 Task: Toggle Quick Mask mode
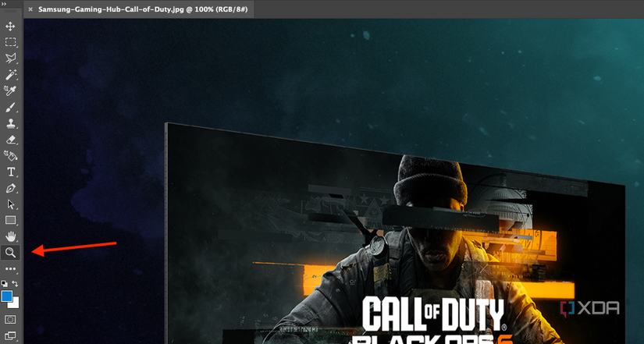pos(10,319)
